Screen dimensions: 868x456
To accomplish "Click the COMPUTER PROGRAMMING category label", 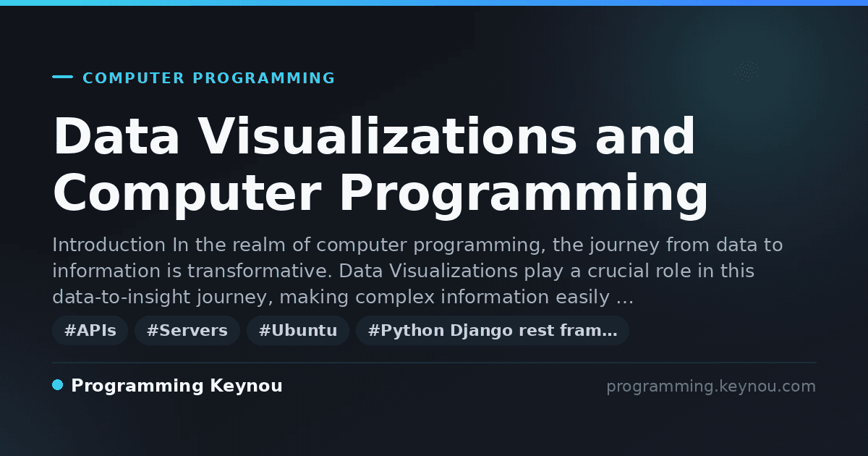I will (209, 78).
